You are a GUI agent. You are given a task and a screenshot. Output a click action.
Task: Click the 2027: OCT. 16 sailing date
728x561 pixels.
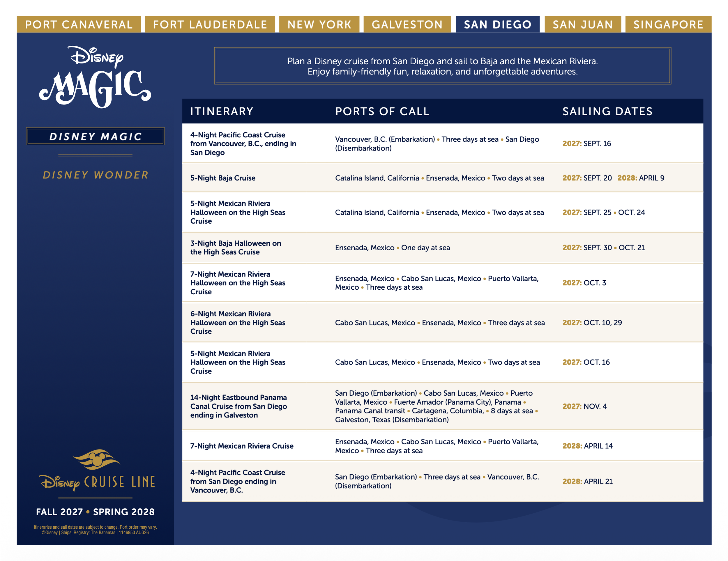(586, 362)
